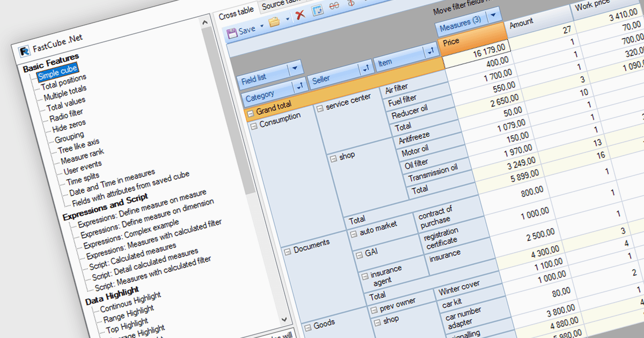644x338 pixels.
Task: Click the Expressions and Script heading
Action: pos(104,208)
